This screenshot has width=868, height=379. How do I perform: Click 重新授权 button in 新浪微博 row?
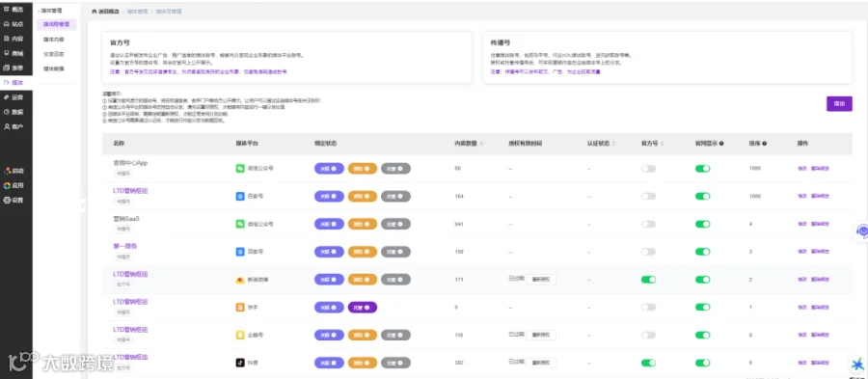pos(541,280)
